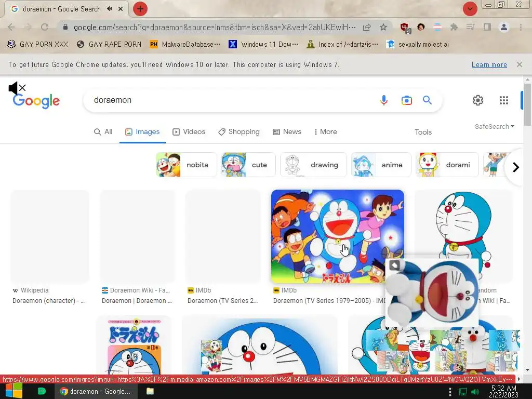Filter images by the anime chip
This screenshot has height=399, width=532.
[x=381, y=165]
